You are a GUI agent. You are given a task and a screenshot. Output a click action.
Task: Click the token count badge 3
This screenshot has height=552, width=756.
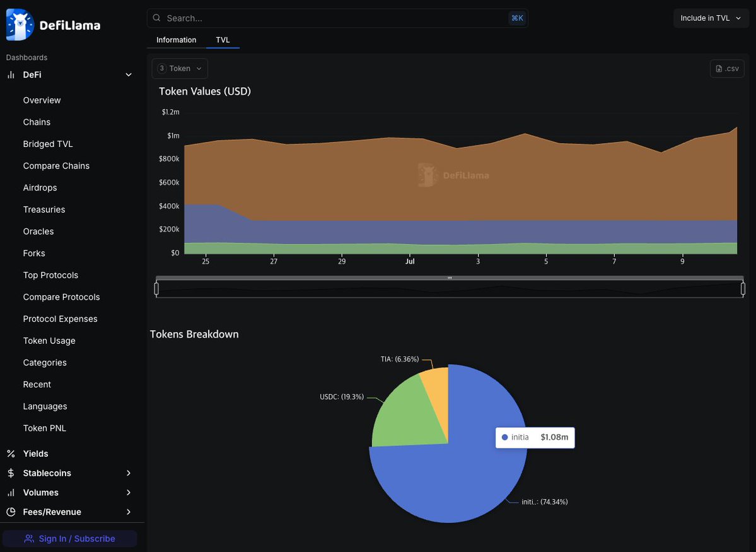pos(162,69)
